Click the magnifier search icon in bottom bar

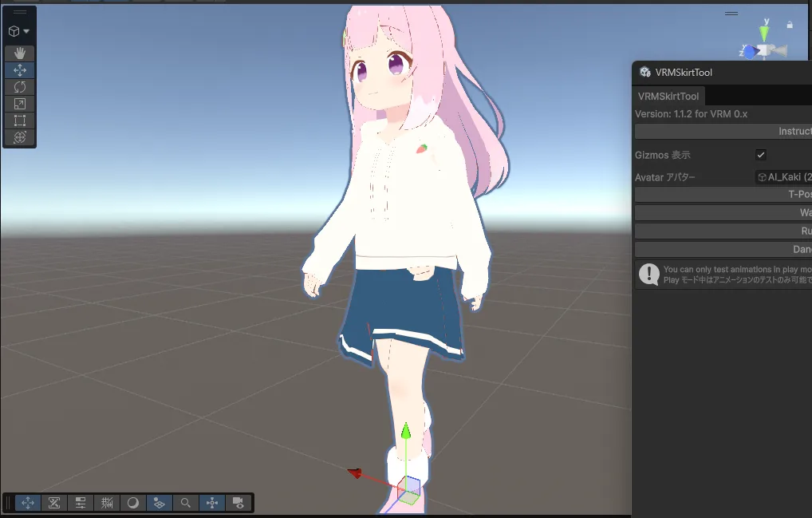(x=185, y=503)
